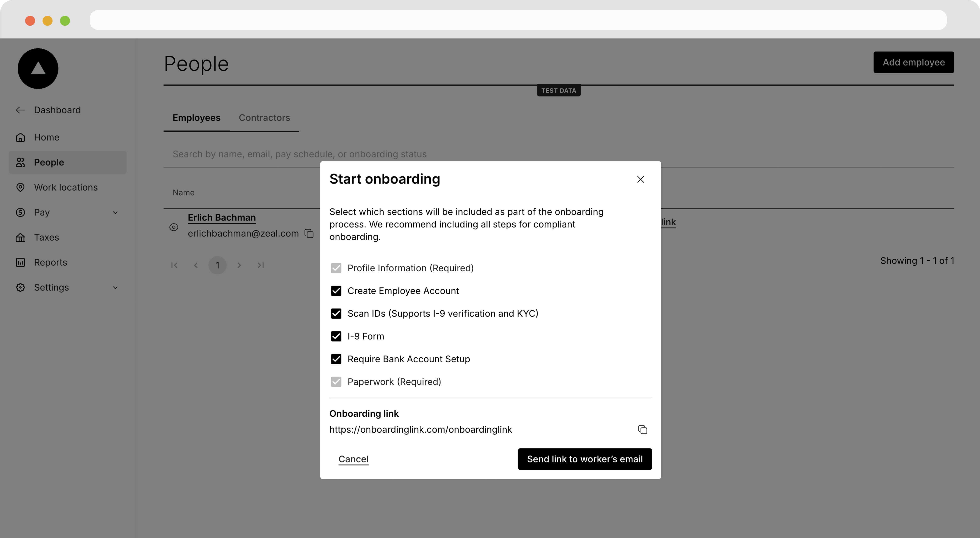Uncheck Scan IDs (Supports I-9 verification and KYC)
Image resolution: width=980 pixels, height=538 pixels.
[x=336, y=314]
